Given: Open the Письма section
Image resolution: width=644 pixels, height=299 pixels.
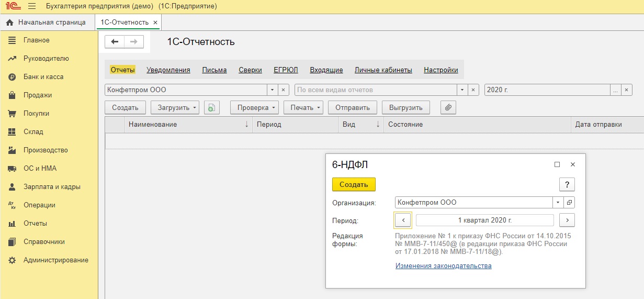Looking at the screenshot, I should tap(214, 70).
